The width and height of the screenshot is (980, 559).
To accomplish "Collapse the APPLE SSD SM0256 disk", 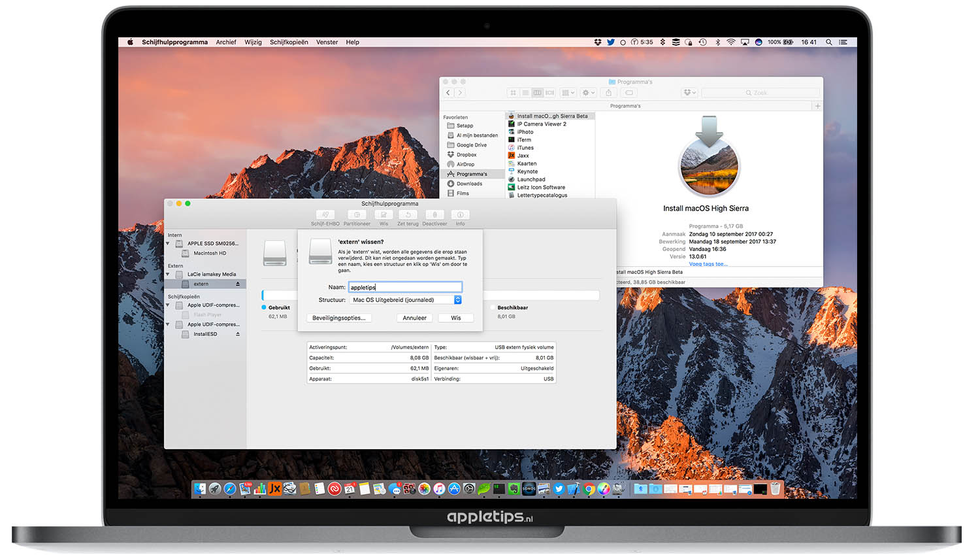I will (168, 243).
